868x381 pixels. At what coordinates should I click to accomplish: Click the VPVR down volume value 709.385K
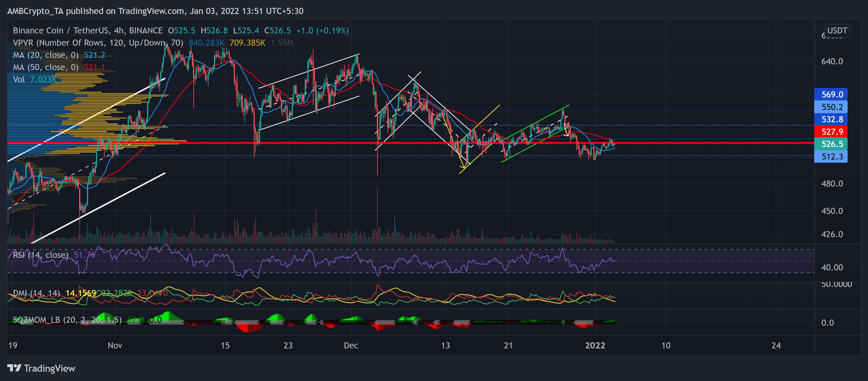(247, 43)
